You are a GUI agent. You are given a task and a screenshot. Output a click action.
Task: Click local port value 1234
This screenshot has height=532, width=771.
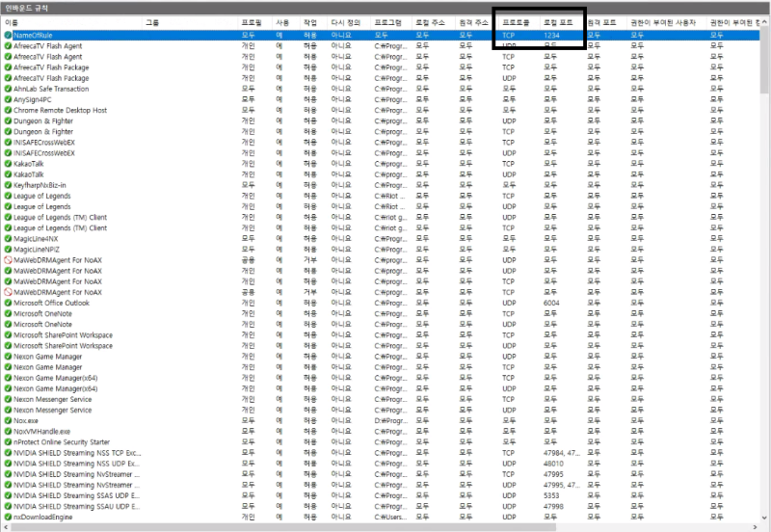551,36
